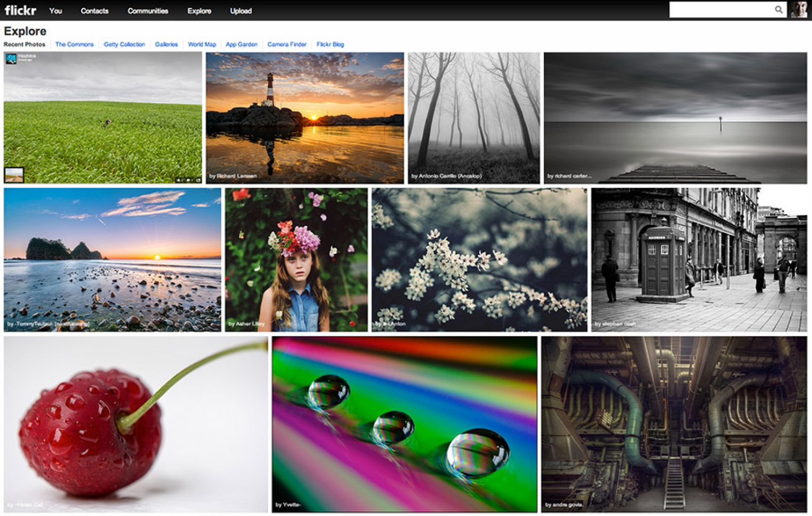Click the share icon on the field photo
812x516 pixels.
(x=198, y=180)
